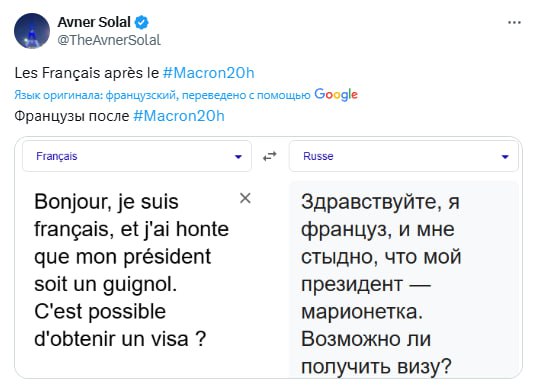
Task: Clear the French text with X
Action: [x=245, y=198]
